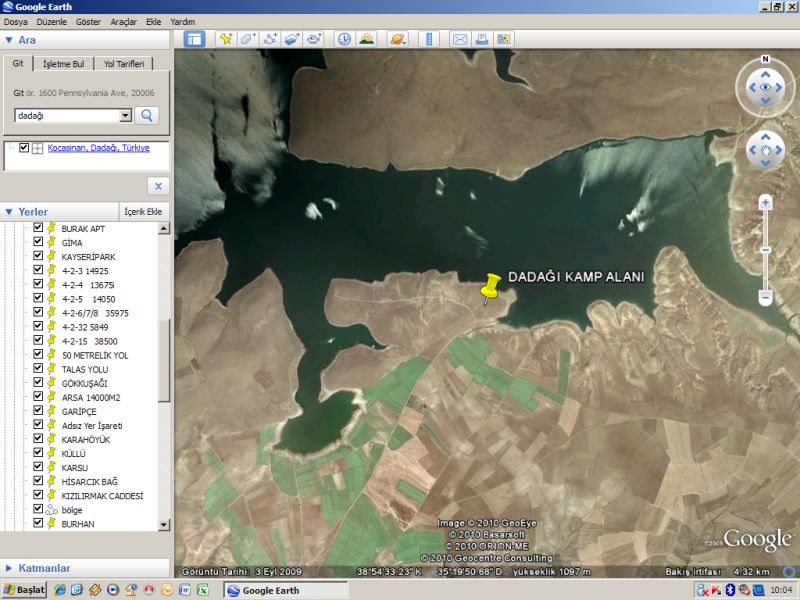Toggle the KAYSERİPARK placemark checkbox

pyautogui.click(x=38, y=256)
